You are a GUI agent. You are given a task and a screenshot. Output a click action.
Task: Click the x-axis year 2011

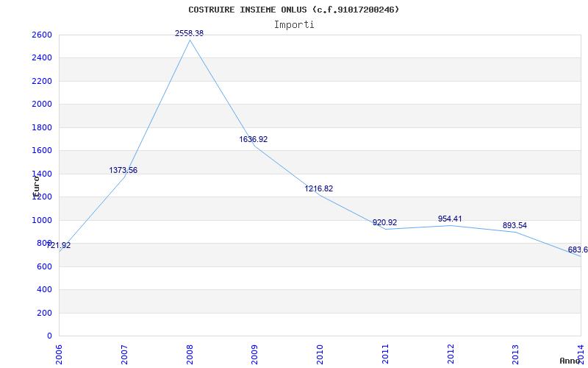385,355
